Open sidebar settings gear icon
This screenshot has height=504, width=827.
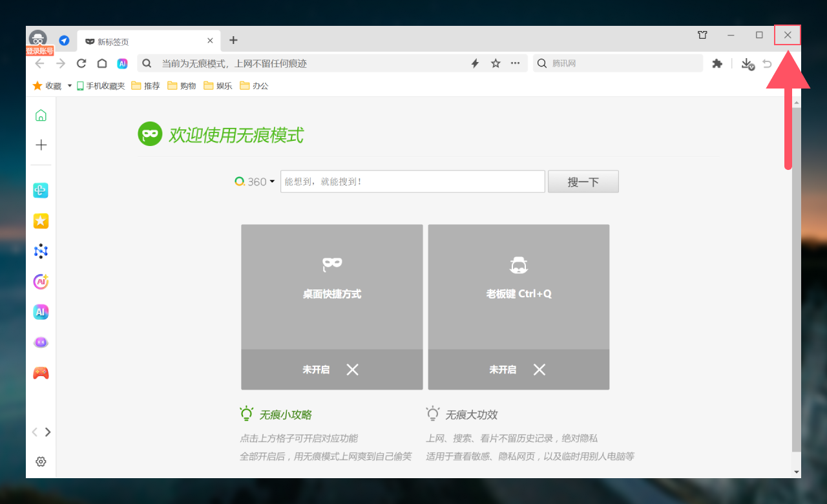(41, 461)
